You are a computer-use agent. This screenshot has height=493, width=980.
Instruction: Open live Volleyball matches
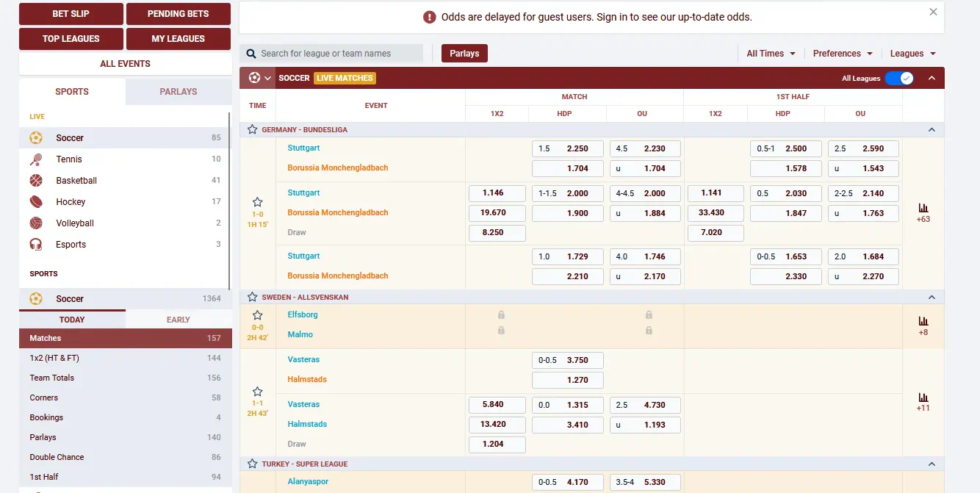point(124,223)
